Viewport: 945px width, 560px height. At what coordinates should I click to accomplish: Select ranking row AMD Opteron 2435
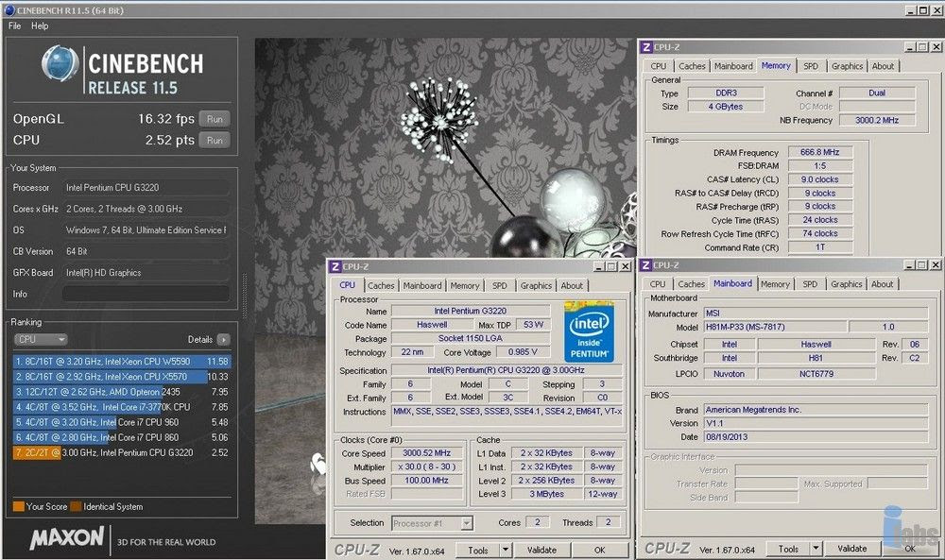click(x=122, y=391)
